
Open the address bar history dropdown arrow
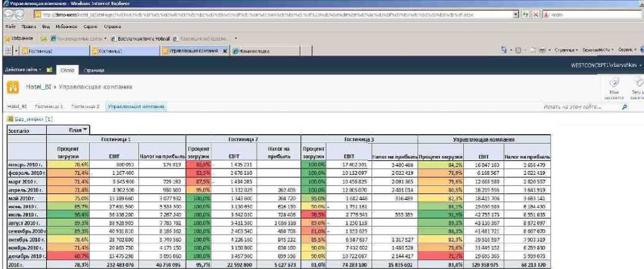tap(516, 14)
